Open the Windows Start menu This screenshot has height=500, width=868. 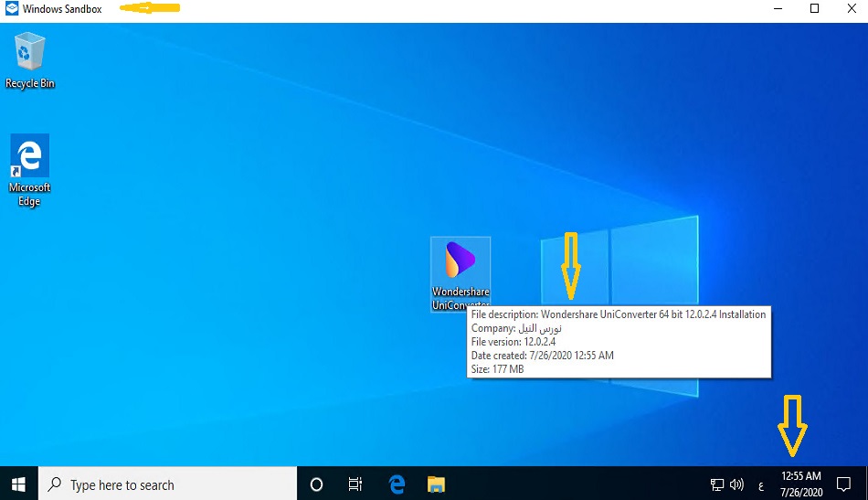(18, 484)
